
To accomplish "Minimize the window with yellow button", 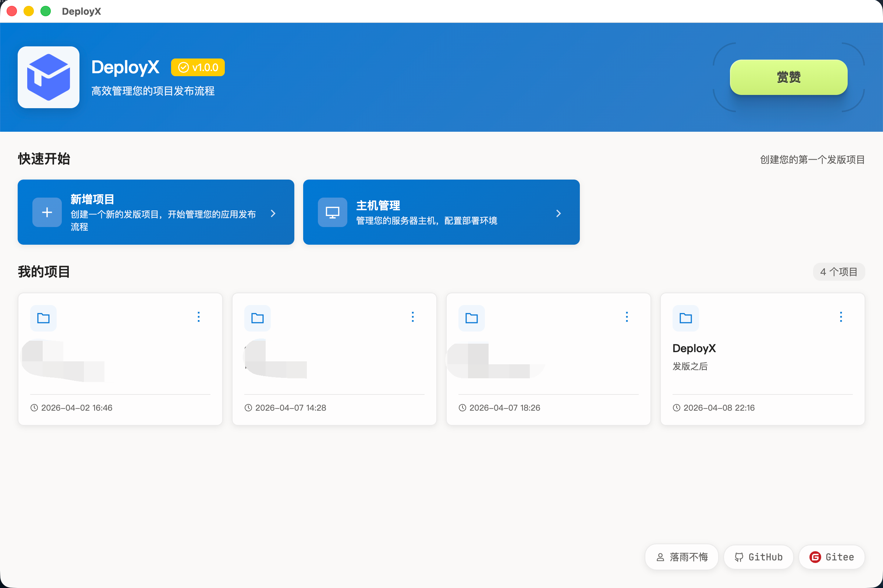I will pyautogui.click(x=29, y=11).
